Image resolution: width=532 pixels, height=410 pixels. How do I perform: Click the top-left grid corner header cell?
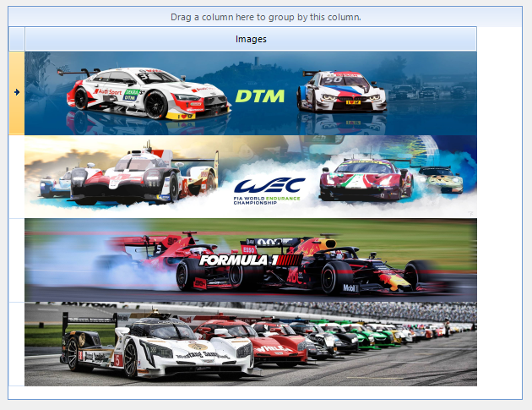pos(17,39)
